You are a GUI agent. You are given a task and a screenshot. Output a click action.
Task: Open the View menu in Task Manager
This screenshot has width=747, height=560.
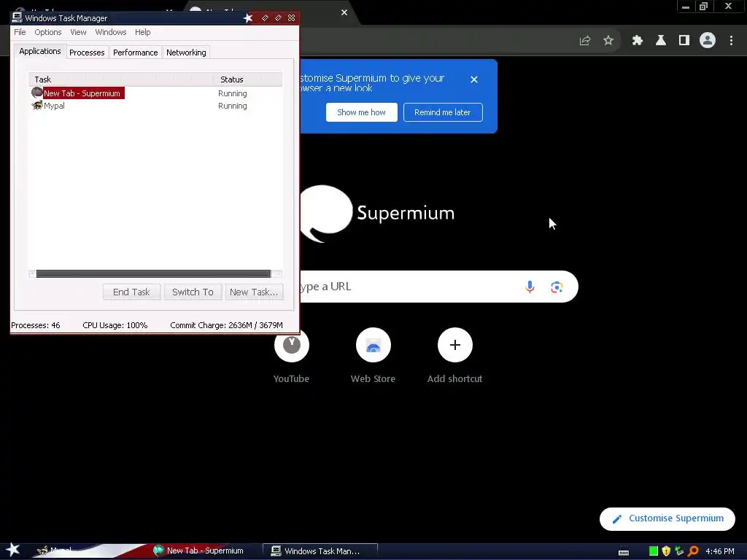click(78, 32)
